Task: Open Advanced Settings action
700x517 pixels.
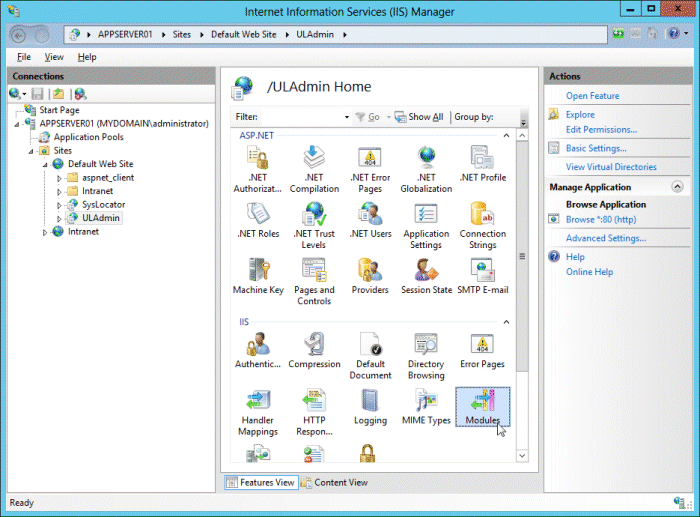Action: [x=606, y=238]
